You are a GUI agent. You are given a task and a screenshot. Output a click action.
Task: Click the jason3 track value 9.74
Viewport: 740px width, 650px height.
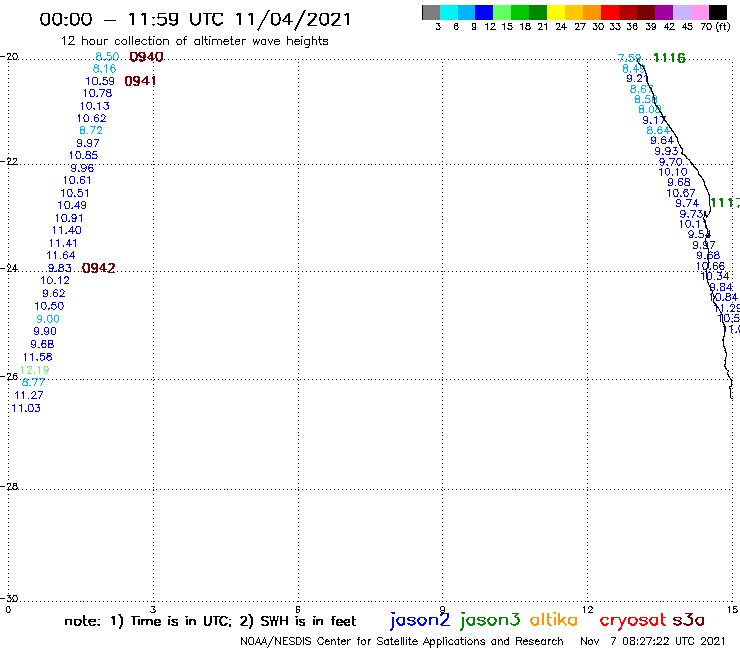[x=687, y=203]
